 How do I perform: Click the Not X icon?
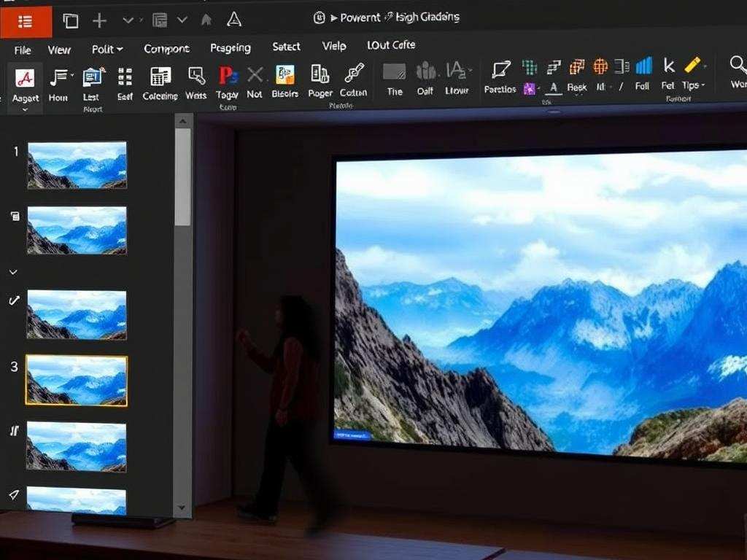pos(255,75)
